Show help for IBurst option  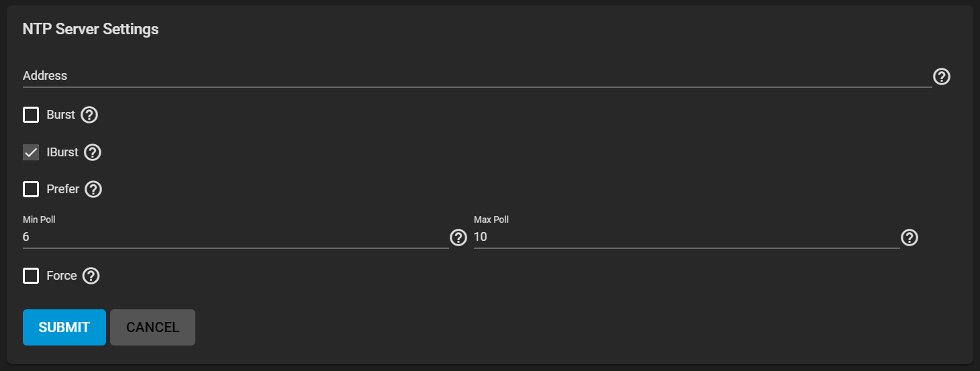93,152
